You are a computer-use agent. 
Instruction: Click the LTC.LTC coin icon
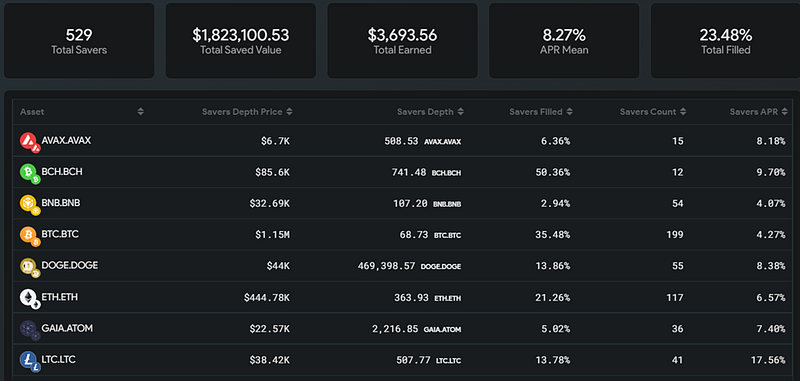30,361
